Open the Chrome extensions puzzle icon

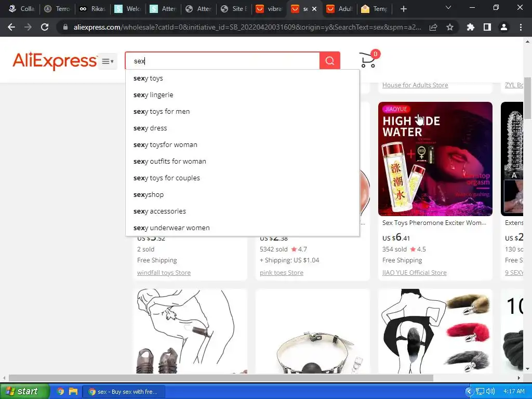coord(471,27)
